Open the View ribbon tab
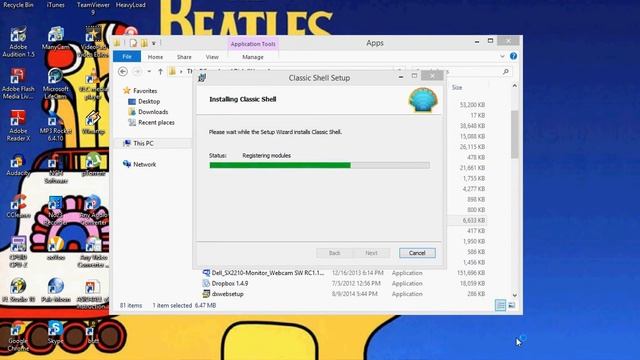Image resolution: width=640 pixels, height=360 pixels. pos(212,57)
